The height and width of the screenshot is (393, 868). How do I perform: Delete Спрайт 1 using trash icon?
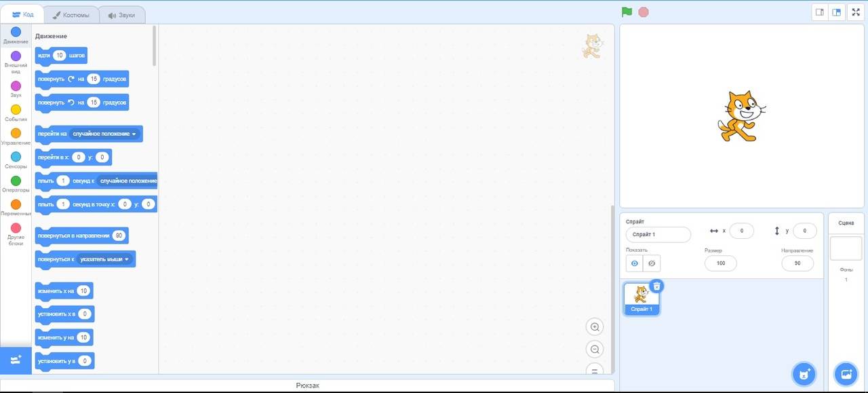656,286
